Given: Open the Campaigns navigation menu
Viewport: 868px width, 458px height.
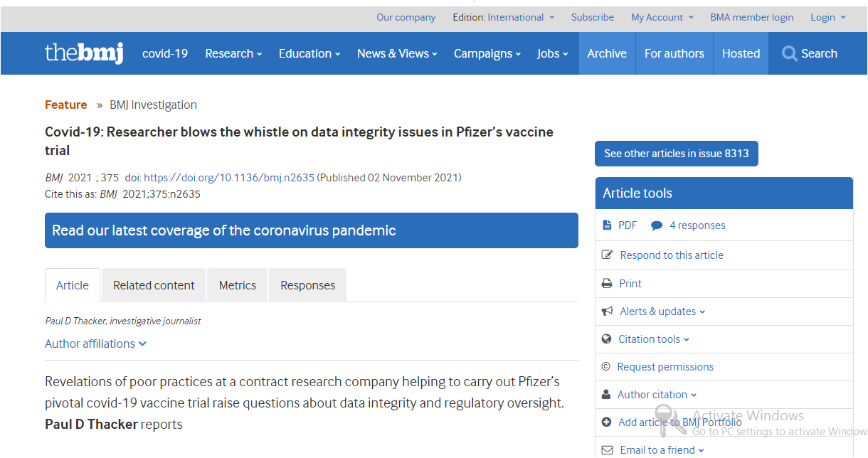Looking at the screenshot, I should (x=487, y=53).
